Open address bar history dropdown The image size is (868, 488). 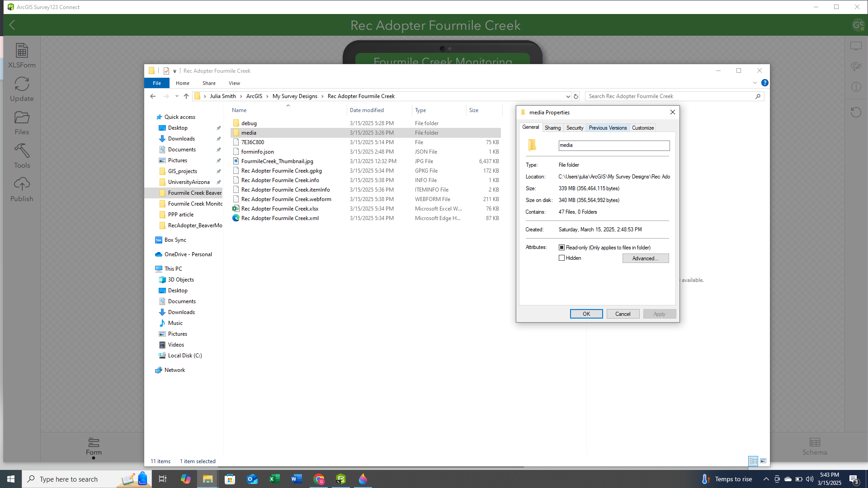568,96
